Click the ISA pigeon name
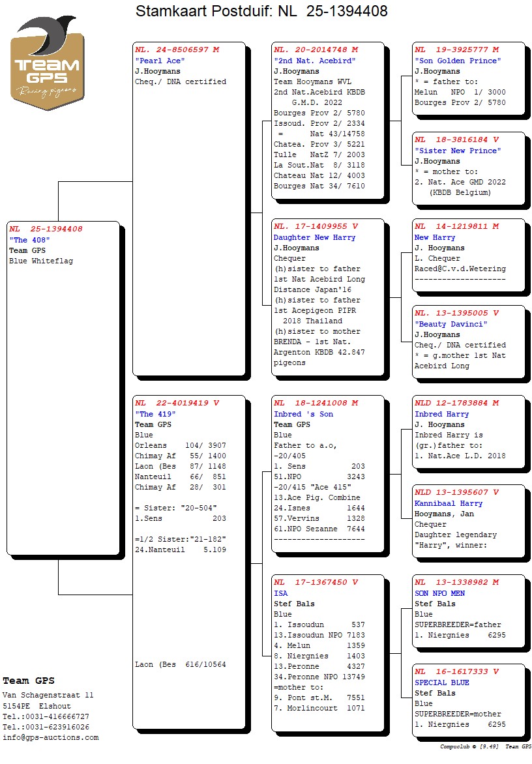 (281, 593)
